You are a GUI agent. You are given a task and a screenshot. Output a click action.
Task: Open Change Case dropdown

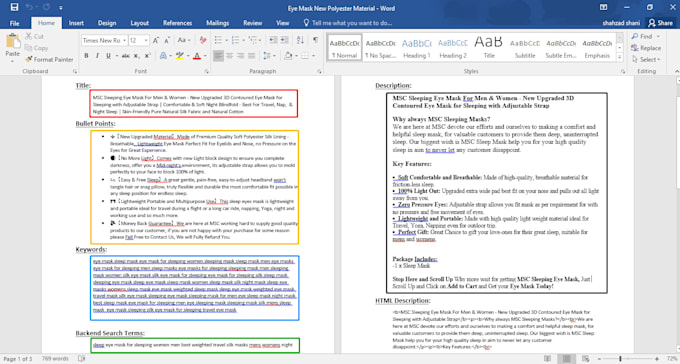pyautogui.click(x=184, y=40)
